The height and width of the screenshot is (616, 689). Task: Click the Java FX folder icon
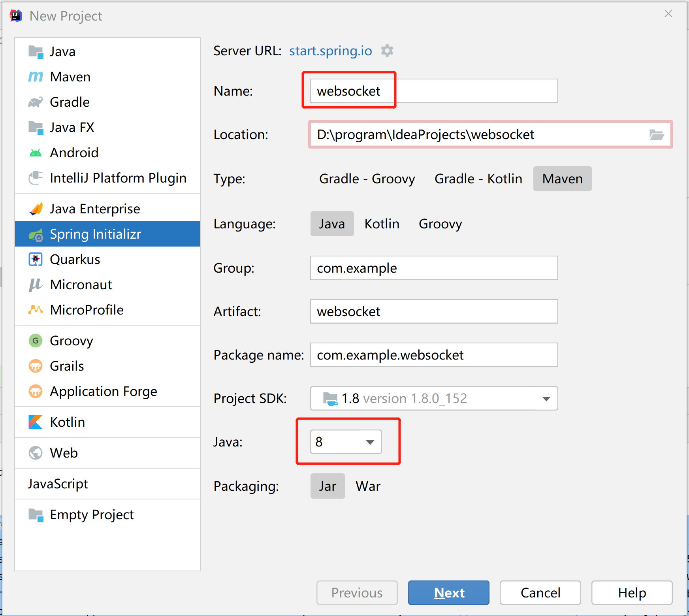(36, 128)
